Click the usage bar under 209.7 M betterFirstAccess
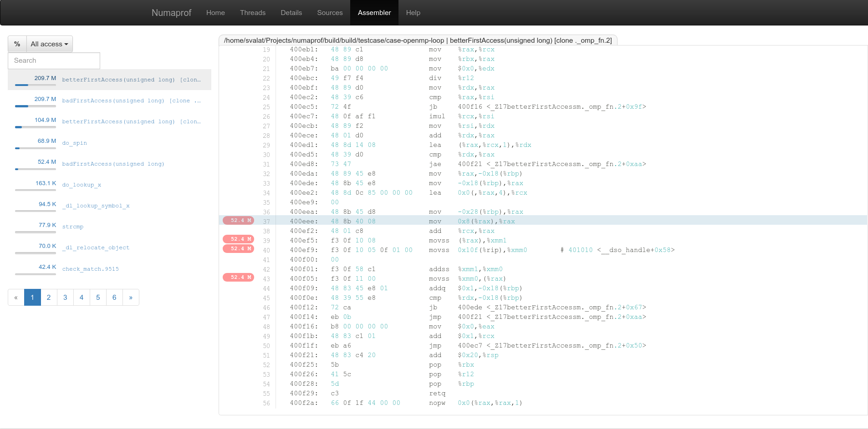The width and height of the screenshot is (868, 429). pyautogui.click(x=36, y=85)
